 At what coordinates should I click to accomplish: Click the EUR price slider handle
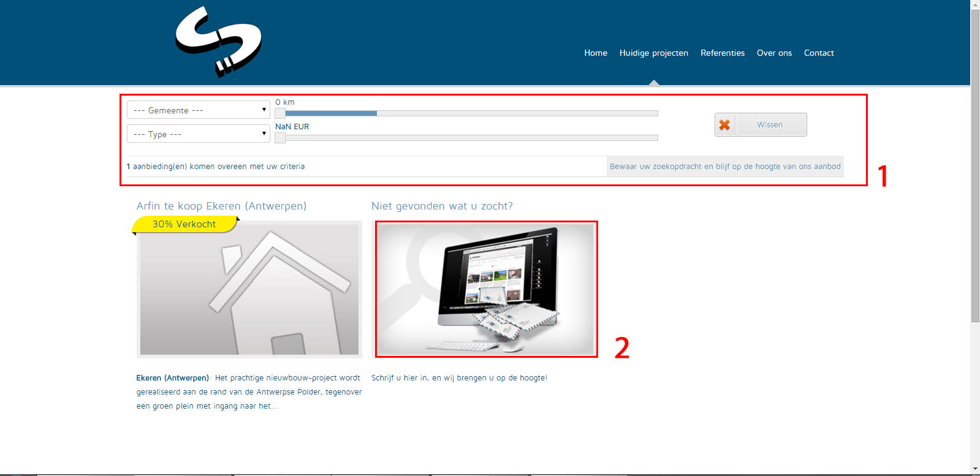coord(280,138)
